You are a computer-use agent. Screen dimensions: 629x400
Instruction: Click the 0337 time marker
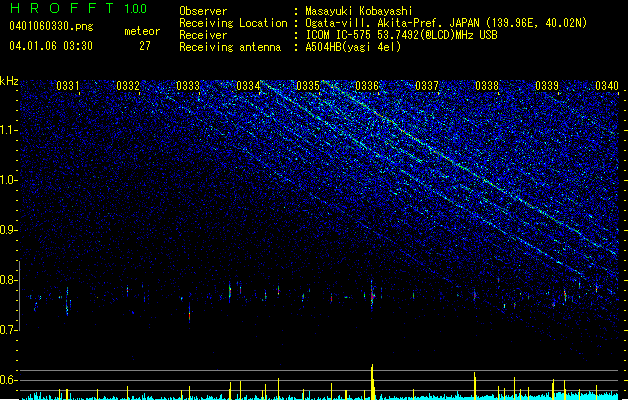[x=427, y=86]
